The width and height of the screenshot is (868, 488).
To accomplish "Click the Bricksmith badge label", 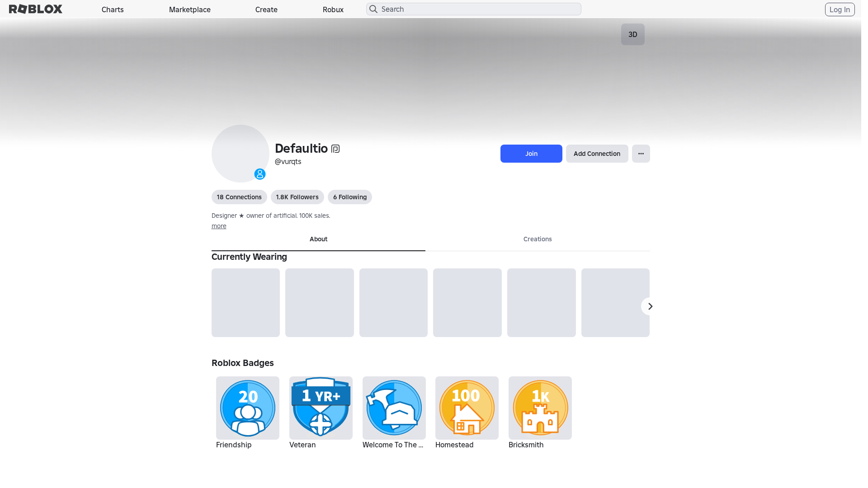I will (526, 445).
